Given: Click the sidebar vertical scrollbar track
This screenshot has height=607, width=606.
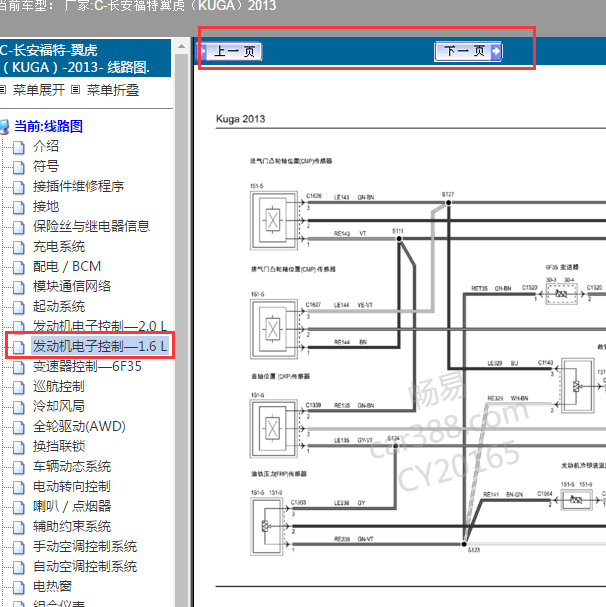Looking at the screenshot, I should tap(181, 331).
